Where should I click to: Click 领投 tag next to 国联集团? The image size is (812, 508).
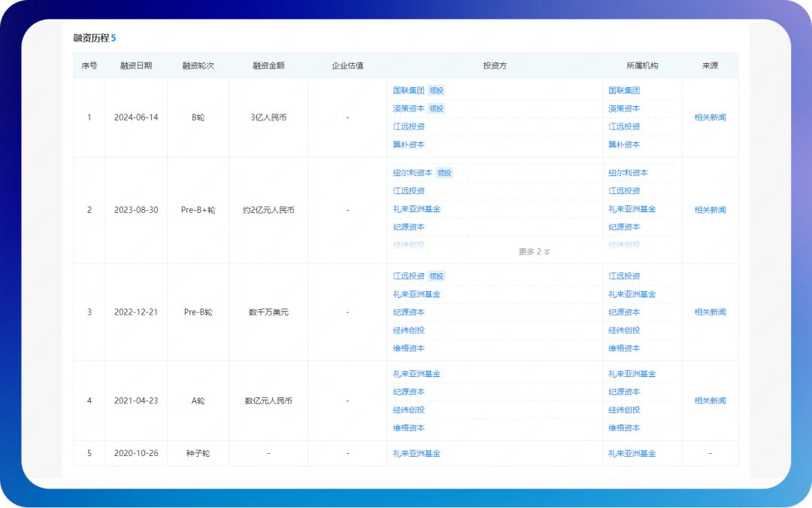(x=437, y=90)
